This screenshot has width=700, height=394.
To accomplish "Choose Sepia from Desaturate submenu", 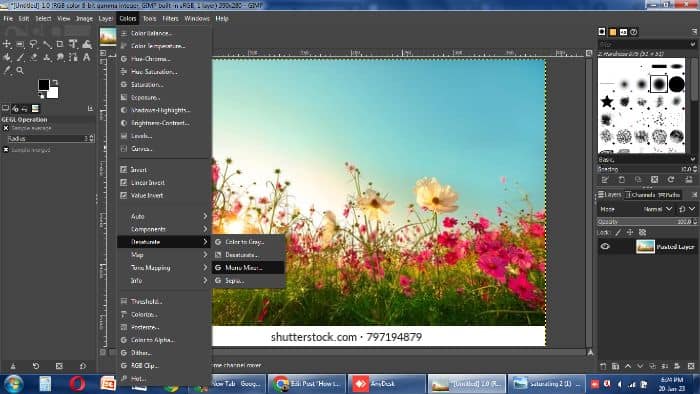I will pyautogui.click(x=248, y=281).
